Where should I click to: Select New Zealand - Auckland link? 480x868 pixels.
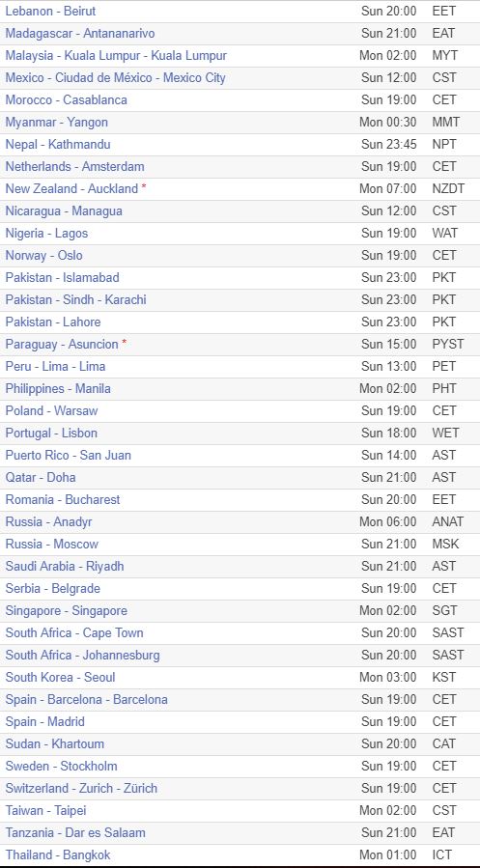point(71,188)
